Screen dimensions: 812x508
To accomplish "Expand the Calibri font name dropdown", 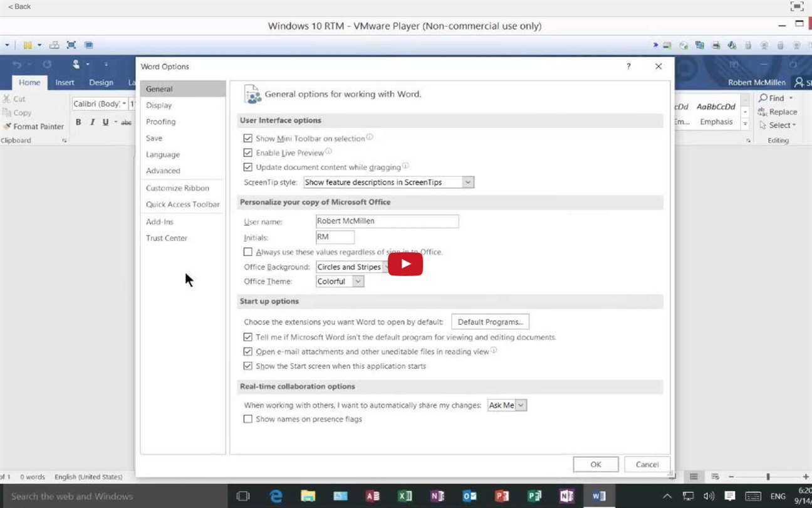I will [124, 103].
